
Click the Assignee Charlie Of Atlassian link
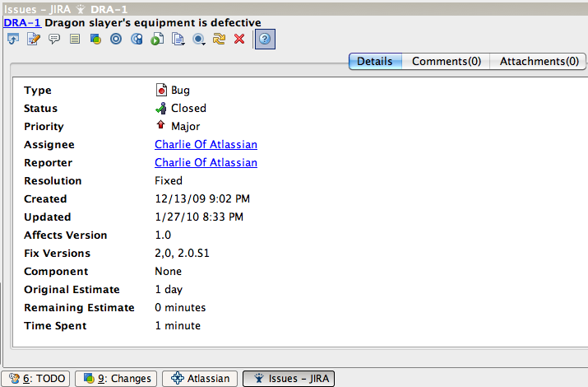tap(206, 144)
